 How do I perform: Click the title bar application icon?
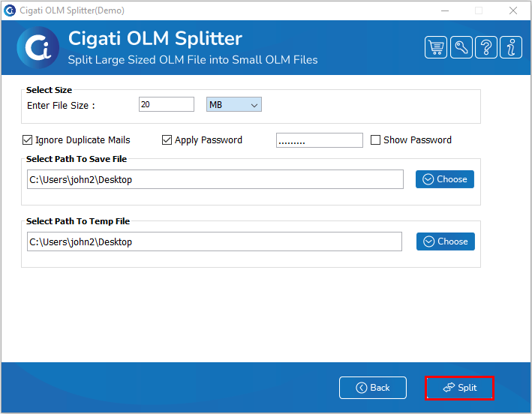tap(10, 10)
